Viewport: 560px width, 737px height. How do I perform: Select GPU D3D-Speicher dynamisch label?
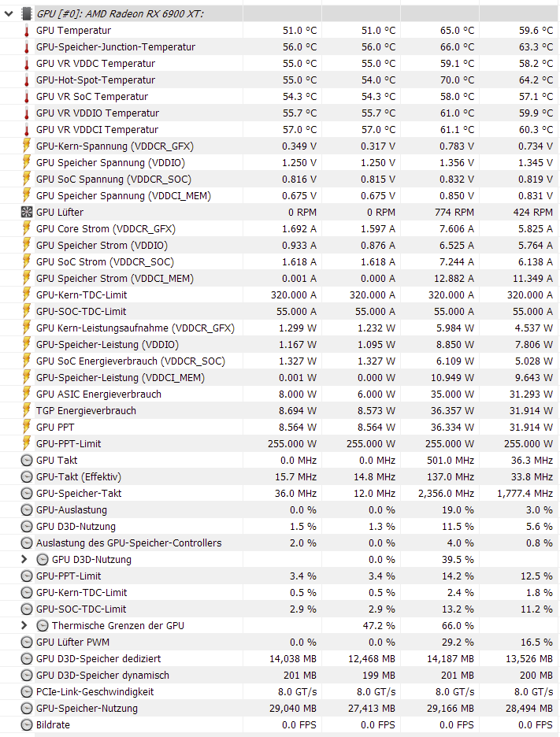102,675
